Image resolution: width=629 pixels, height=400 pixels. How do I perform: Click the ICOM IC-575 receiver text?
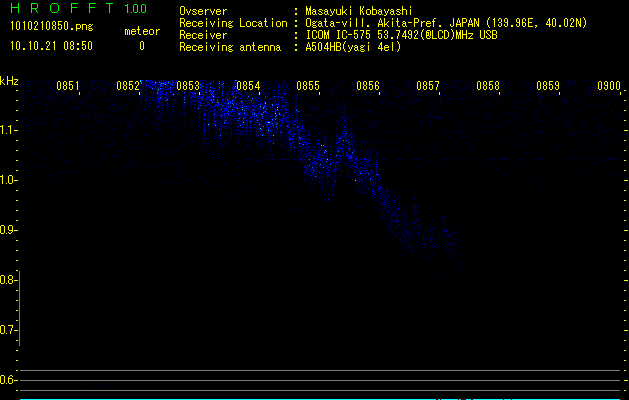pyautogui.click(x=401, y=35)
